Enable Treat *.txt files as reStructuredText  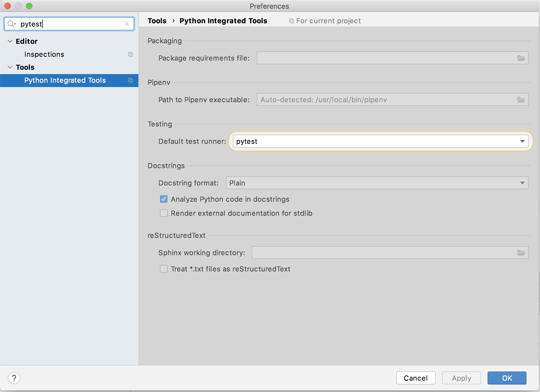[164, 269]
